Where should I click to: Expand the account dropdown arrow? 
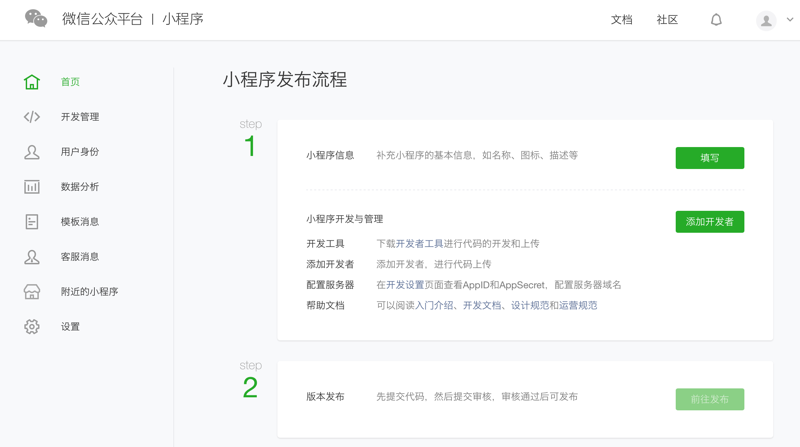[790, 20]
